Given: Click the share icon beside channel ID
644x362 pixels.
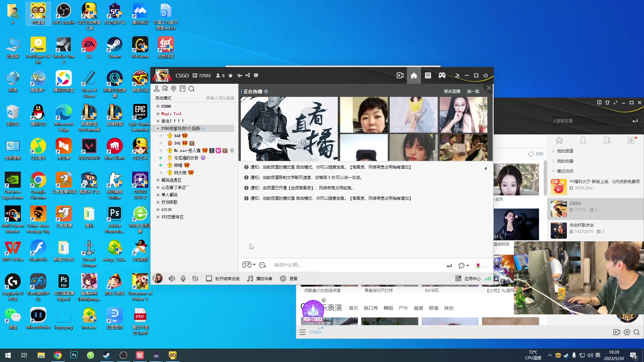Looking at the screenshot, I should click(x=248, y=75).
